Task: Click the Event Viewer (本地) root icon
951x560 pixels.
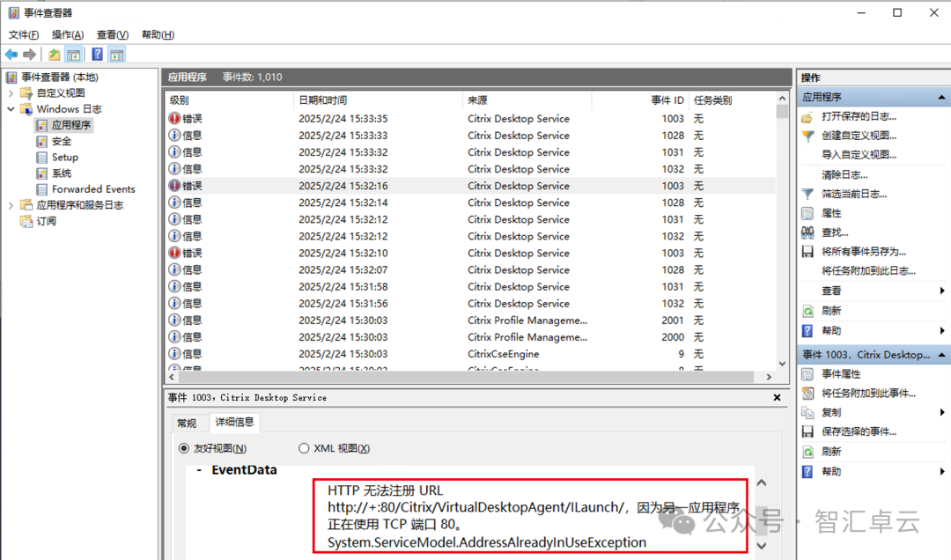Action: tap(11, 77)
